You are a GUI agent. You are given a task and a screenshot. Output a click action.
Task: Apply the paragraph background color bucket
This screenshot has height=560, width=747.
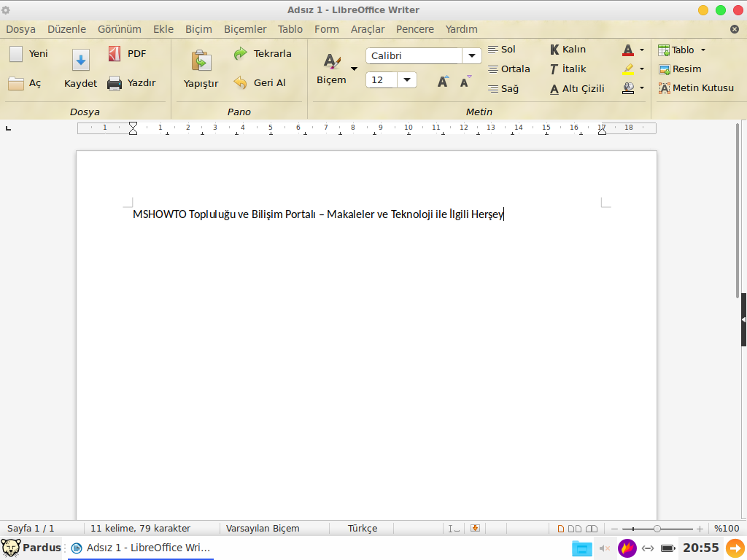(x=628, y=88)
